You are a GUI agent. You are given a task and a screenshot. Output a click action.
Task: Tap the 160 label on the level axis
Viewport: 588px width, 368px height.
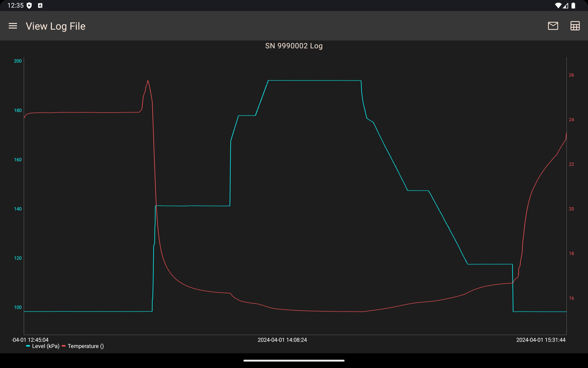(18, 160)
